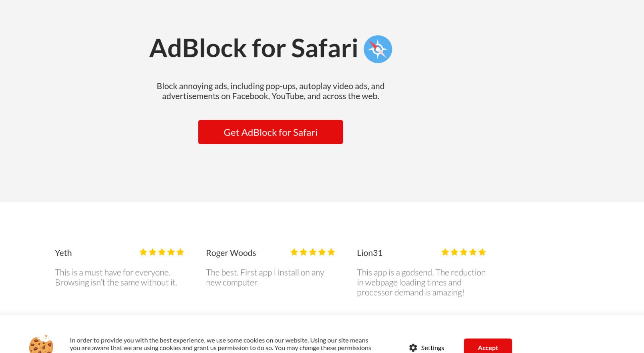Open cookie settings via gear icon
Viewport: 644px width, 353px height.
coord(413,348)
